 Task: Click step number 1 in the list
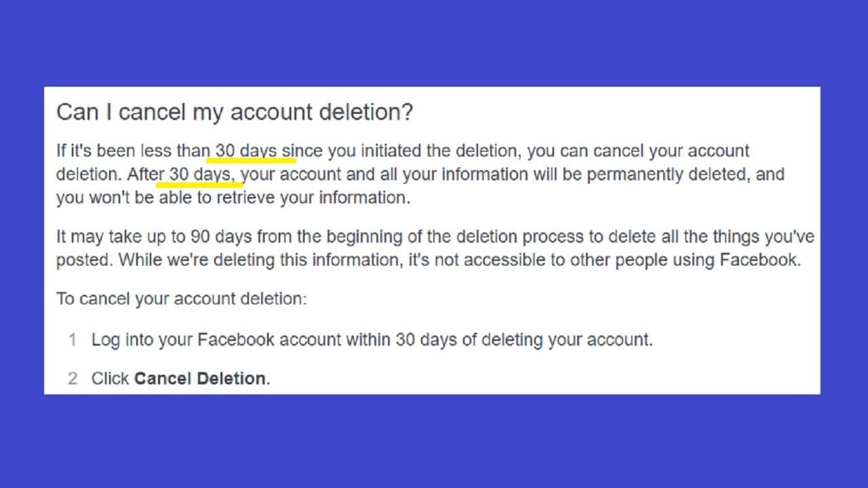click(x=73, y=340)
